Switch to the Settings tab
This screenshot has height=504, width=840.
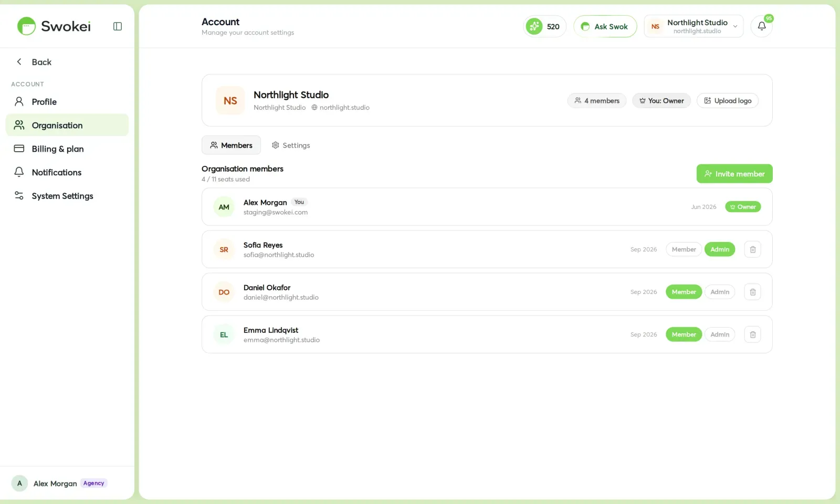point(291,145)
